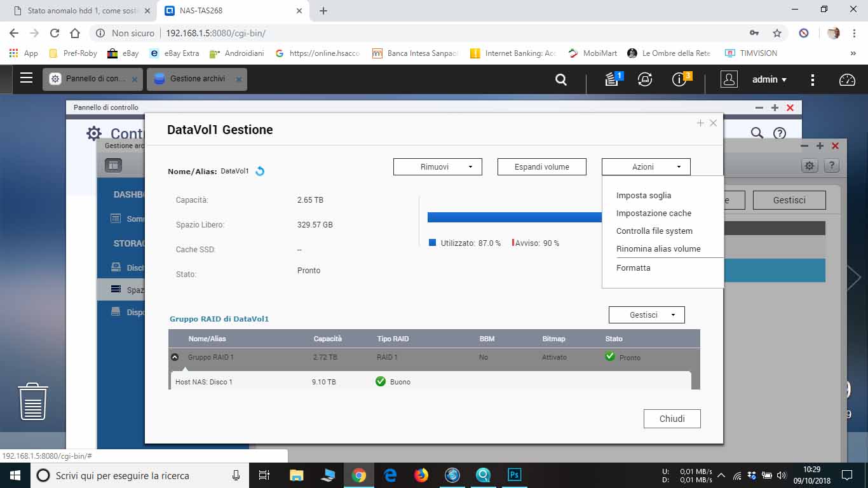Open background tasks icon in header

(x=612, y=79)
